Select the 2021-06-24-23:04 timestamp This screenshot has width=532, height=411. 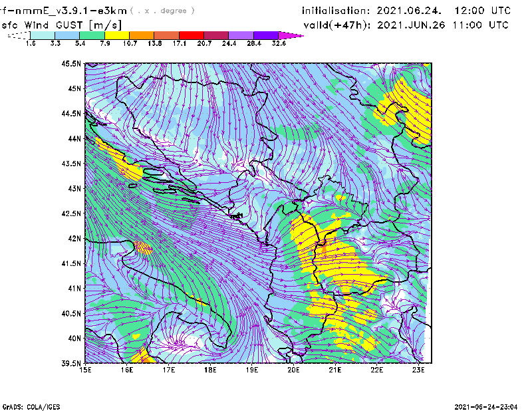[x=486, y=406]
